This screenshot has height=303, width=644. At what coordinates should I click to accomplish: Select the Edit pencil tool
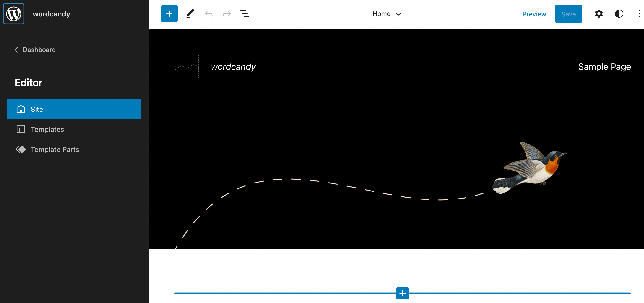point(190,14)
